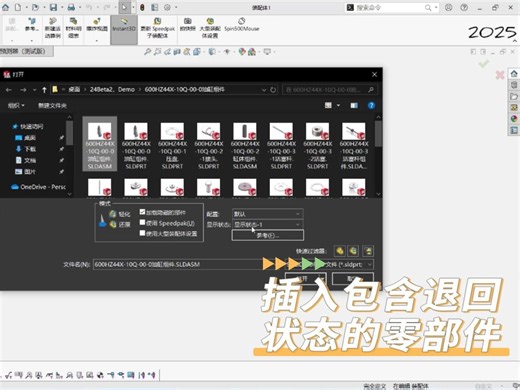Select Quick access in the navigation pane
The image size is (520, 390).
(x=28, y=126)
